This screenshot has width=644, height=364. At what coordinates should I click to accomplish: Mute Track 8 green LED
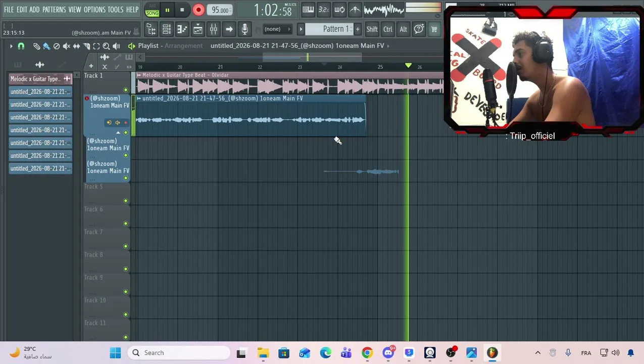pos(126,269)
